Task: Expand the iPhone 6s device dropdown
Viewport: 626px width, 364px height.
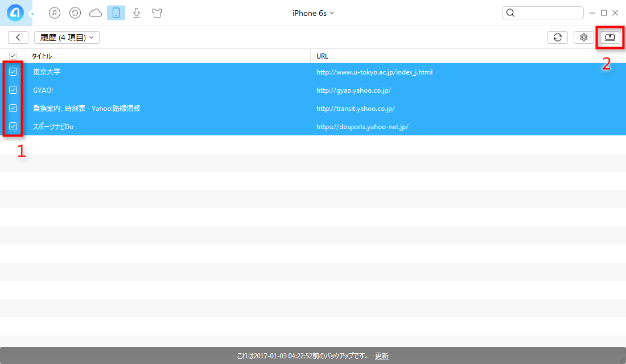Action: 313,13
